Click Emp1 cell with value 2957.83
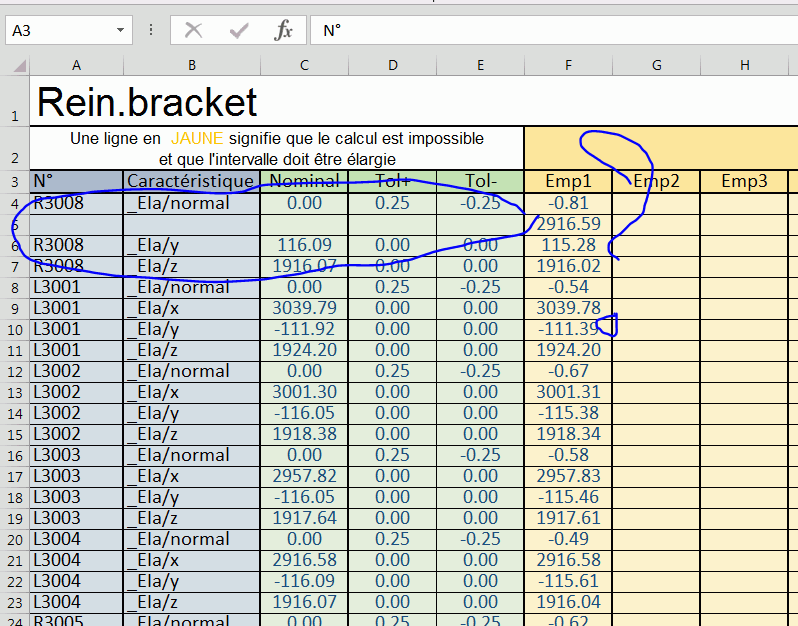Viewport: 798px width, 626px height. click(568, 476)
